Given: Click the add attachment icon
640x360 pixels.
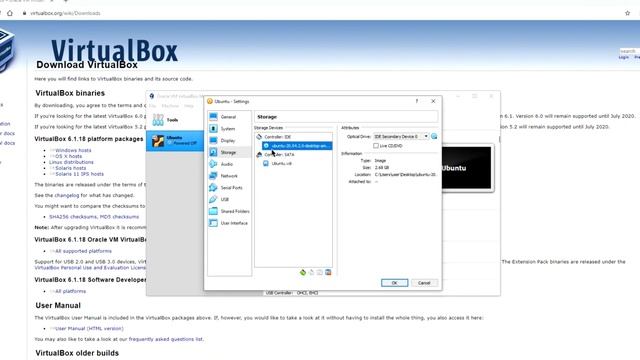Looking at the screenshot, I should [x=320, y=272].
